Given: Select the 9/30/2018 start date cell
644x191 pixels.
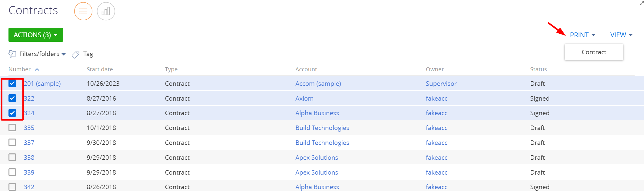Looking at the screenshot, I should click(x=101, y=142).
